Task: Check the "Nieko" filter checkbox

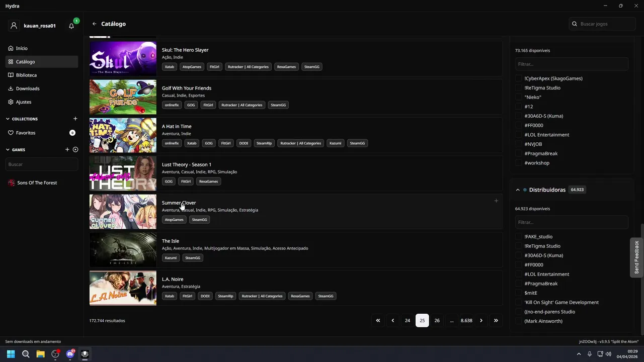Action: (518, 97)
